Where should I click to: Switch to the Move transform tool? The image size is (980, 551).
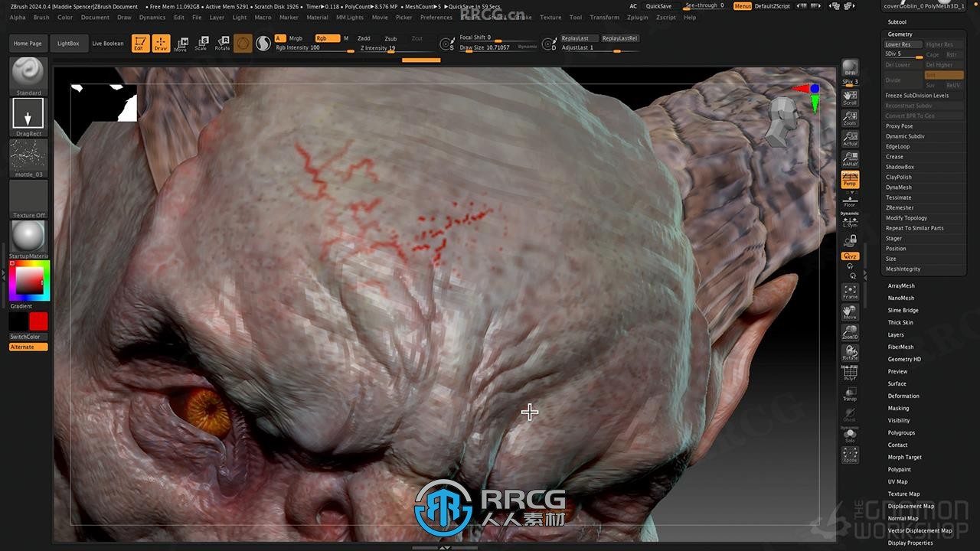(181, 44)
